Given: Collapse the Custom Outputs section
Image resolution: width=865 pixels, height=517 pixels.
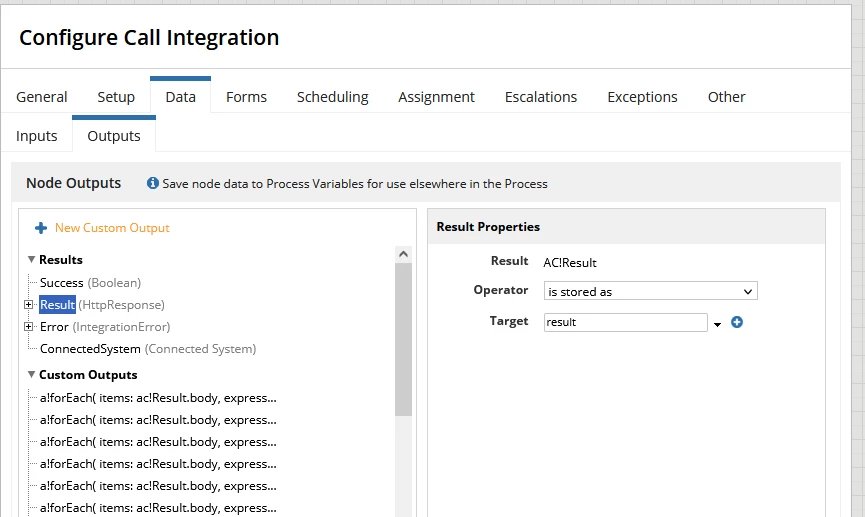Looking at the screenshot, I should 31,375.
